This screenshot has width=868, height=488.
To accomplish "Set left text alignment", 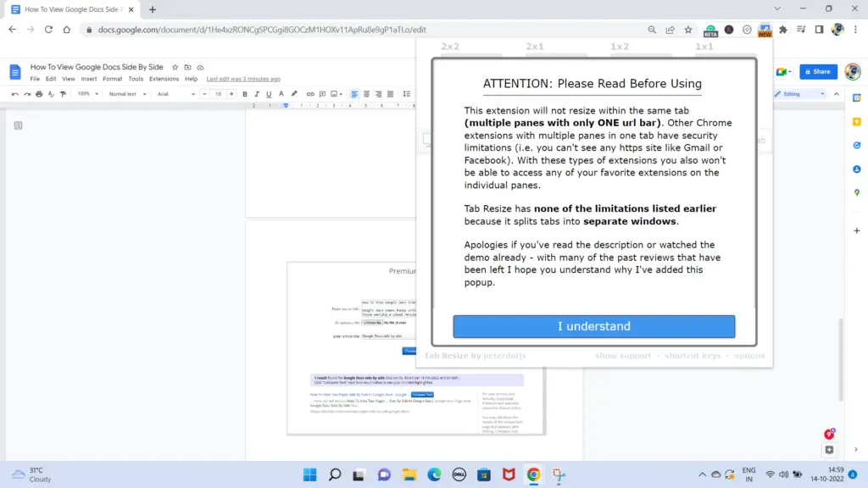I will 354,94.
